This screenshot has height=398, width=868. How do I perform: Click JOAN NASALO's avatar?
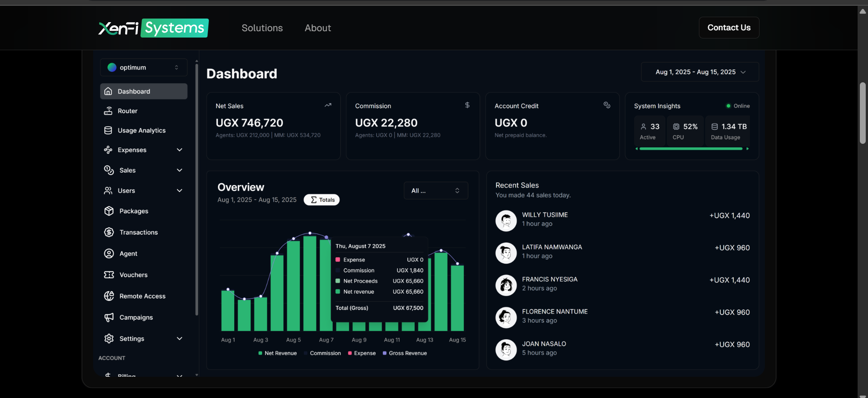(x=506, y=350)
